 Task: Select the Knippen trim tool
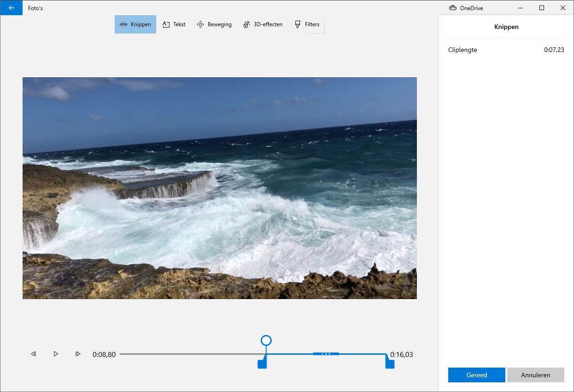pos(135,24)
